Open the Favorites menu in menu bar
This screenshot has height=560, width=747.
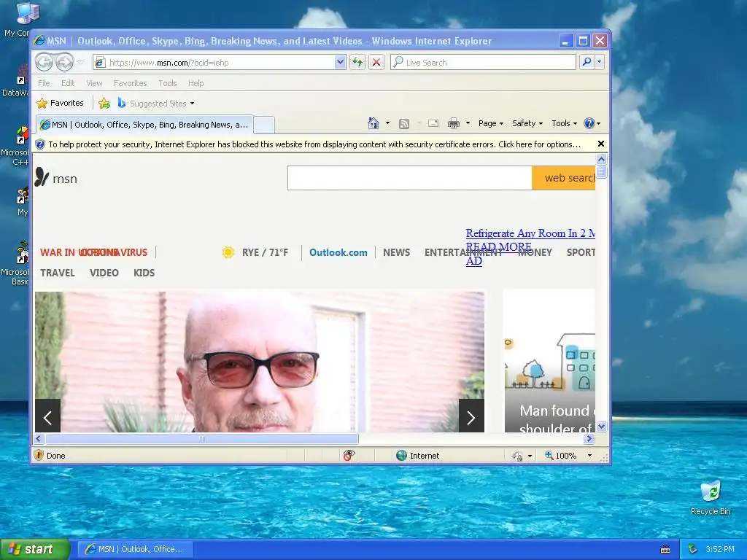click(130, 83)
